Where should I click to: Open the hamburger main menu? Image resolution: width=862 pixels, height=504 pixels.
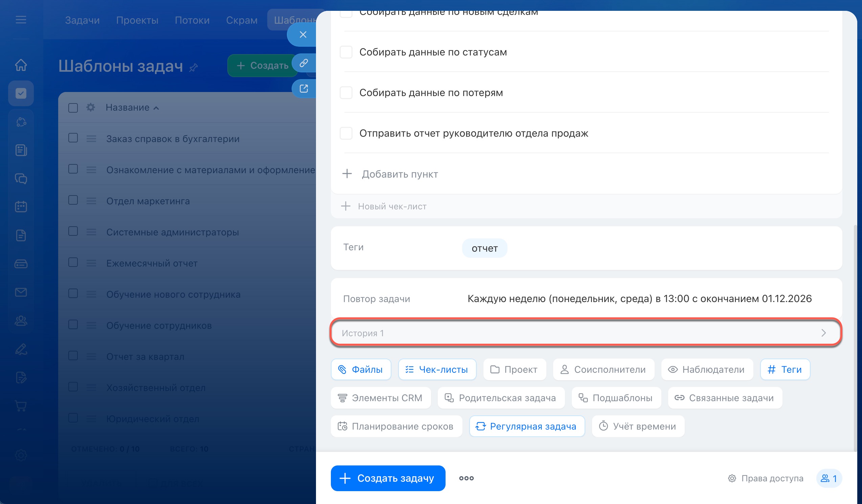click(x=21, y=20)
